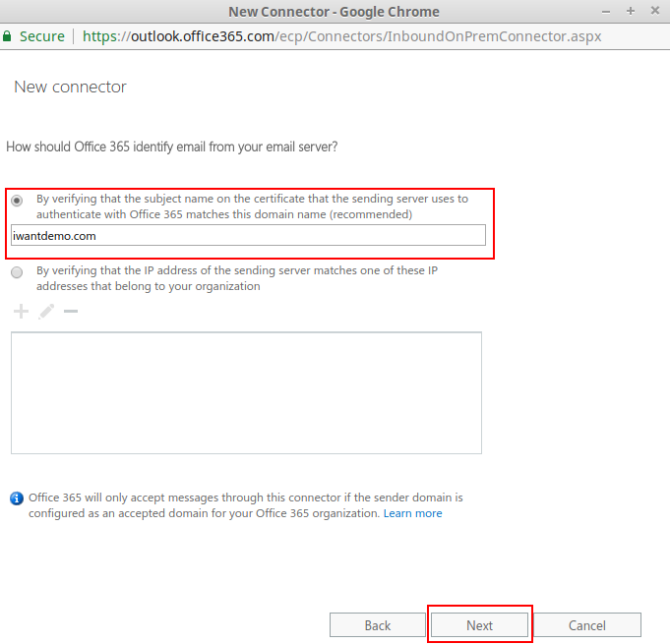This screenshot has height=644, width=670.
Task: Click the New Connector - Google Chrome title bar
Action: point(334,12)
